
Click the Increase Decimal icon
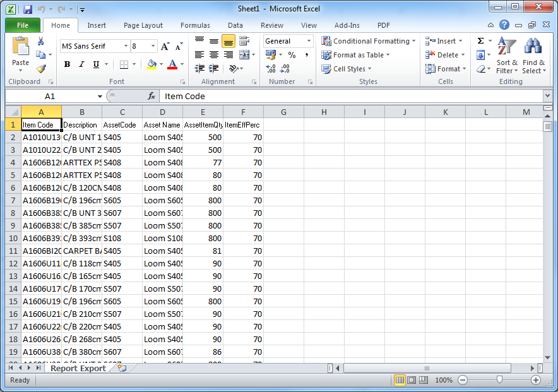coord(270,68)
